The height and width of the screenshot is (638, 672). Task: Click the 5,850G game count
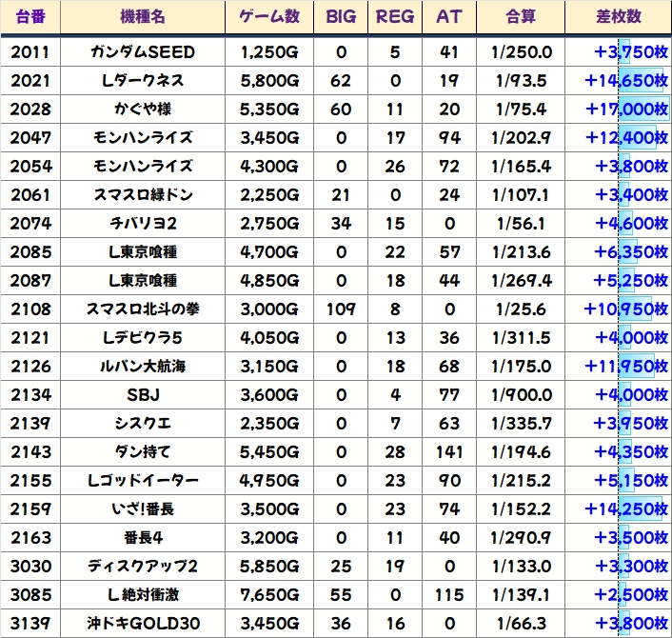[269, 567]
